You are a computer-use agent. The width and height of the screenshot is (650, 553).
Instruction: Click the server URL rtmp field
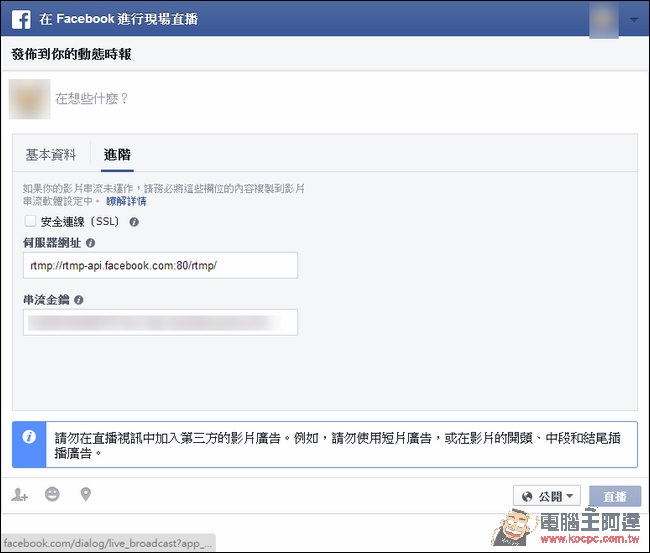pyautogui.click(x=160, y=265)
